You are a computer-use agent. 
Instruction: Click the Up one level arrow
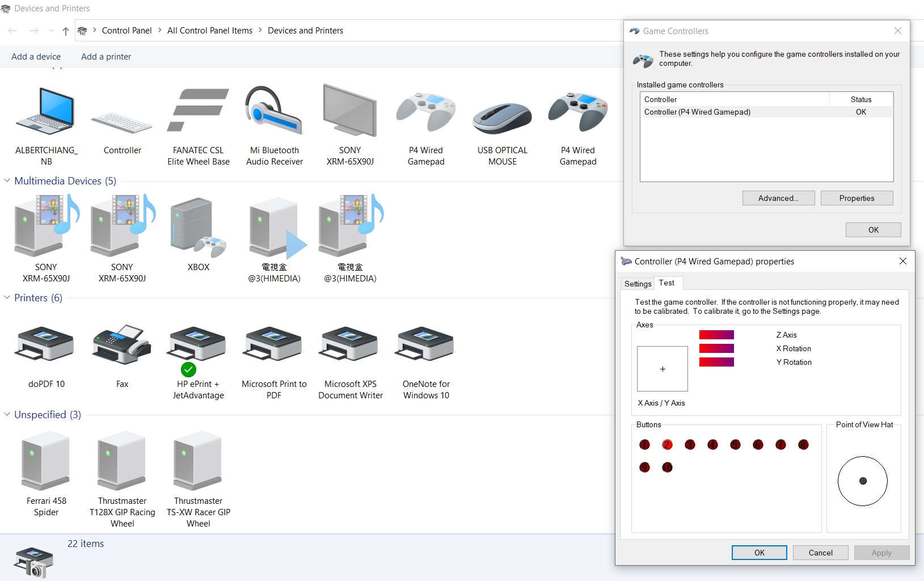pos(66,31)
